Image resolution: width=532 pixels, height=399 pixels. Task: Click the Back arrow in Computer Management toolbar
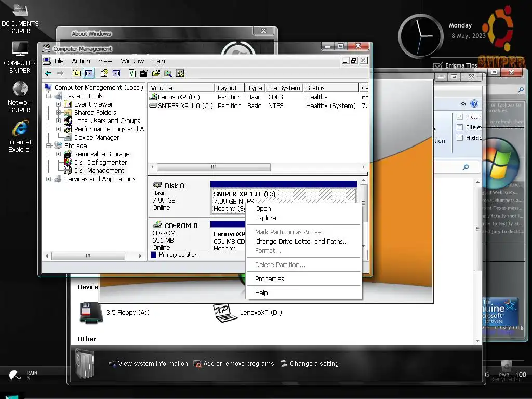(48, 73)
